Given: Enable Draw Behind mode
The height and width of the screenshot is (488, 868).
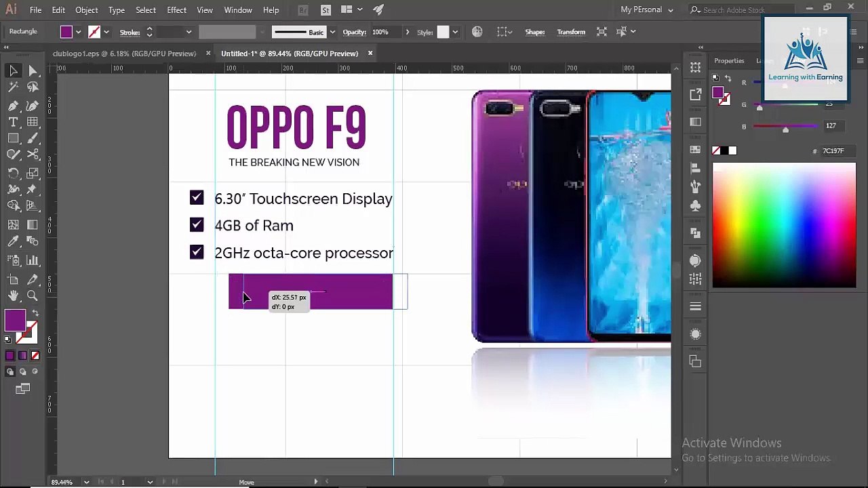Looking at the screenshot, I should pyautogui.click(x=22, y=371).
